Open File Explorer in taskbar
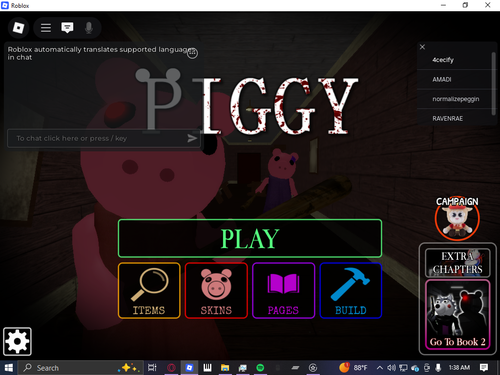 tap(225, 368)
